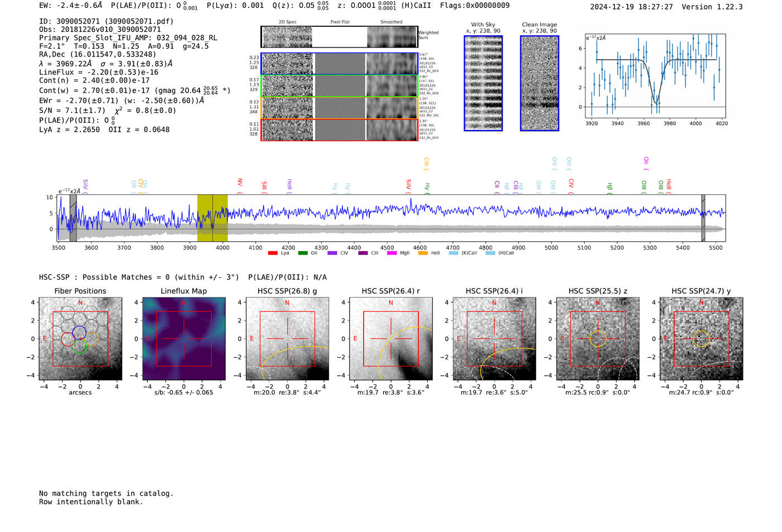
Task: Open the Fiber Positions image panel
Action: (x=80, y=339)
